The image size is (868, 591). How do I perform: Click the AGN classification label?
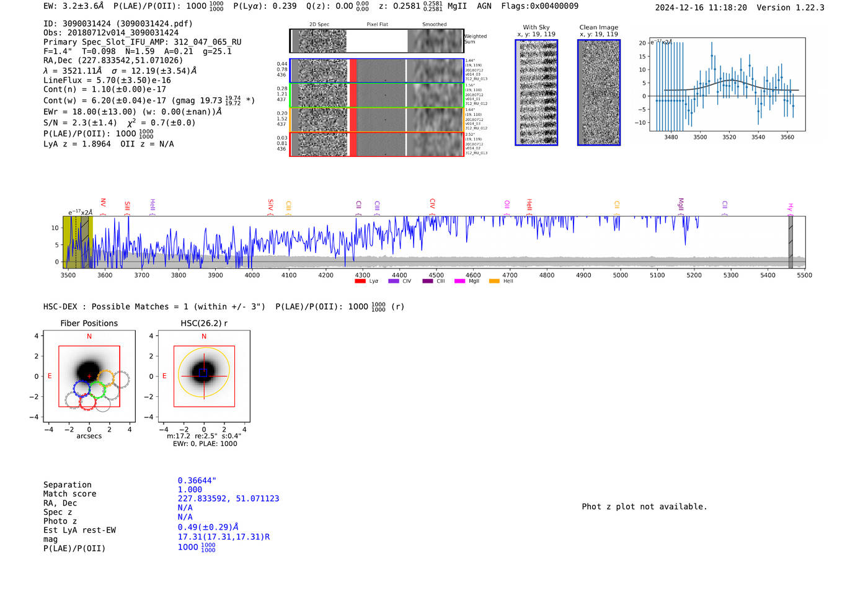click(484, 6)
